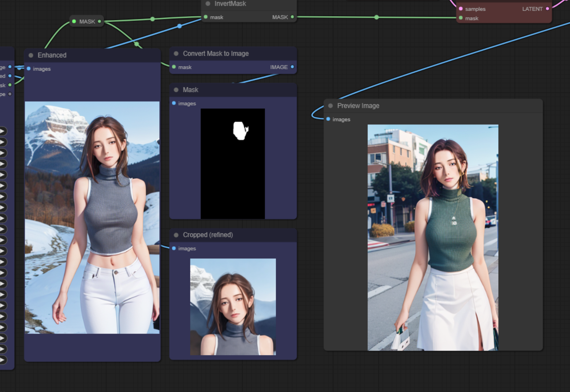This screenshot has height=392, width=570.
Task: Click the Mask node's gray title dot
Action: (x=176, y=90)
